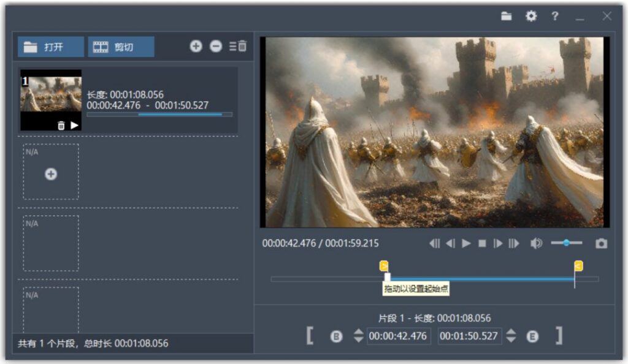Click the yellow start point marker
Image resolution: width=628 pixels, height=364 pixels.
pyautogui.click(x=384, y=266)
